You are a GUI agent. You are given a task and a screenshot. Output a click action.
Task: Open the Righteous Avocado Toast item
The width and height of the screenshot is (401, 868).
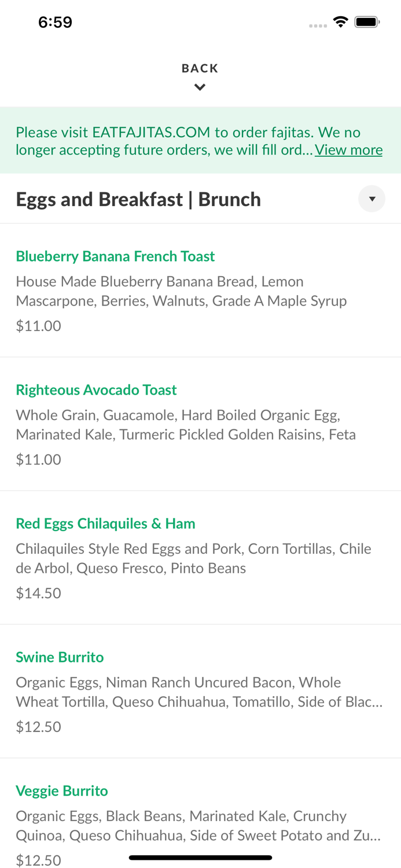pyautogui.click(x=96, y=389)
